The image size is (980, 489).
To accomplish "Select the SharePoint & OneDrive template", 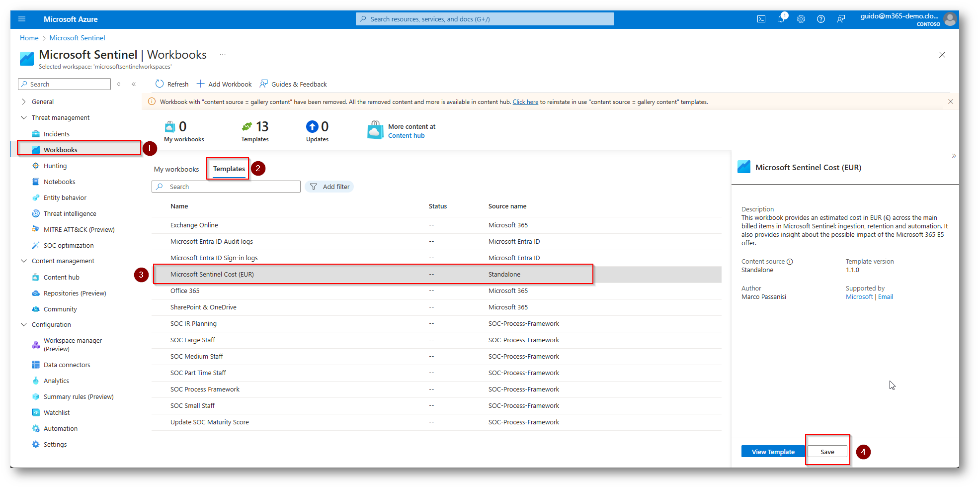I will click(x=436, y=307).
